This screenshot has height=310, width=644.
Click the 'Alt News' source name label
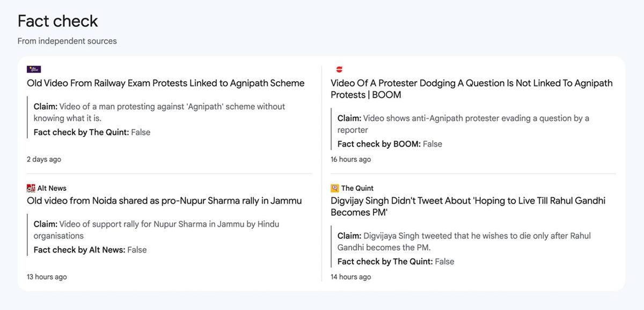click(52, 188)
